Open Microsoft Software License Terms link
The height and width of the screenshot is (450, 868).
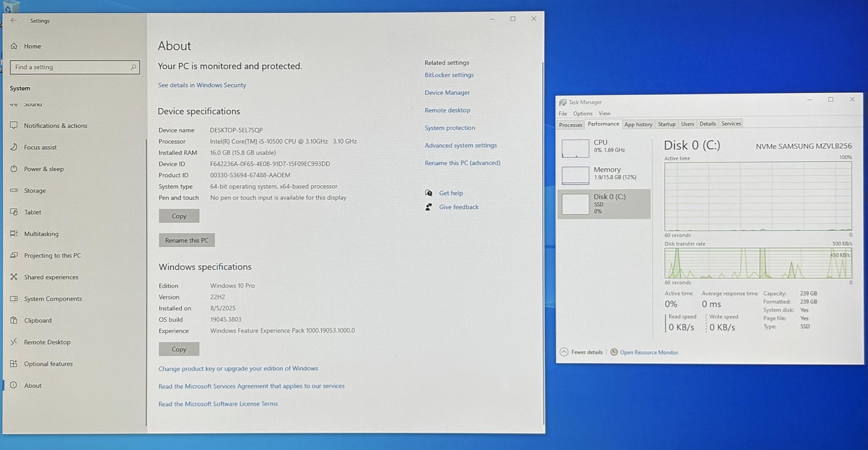coord(218,404)
